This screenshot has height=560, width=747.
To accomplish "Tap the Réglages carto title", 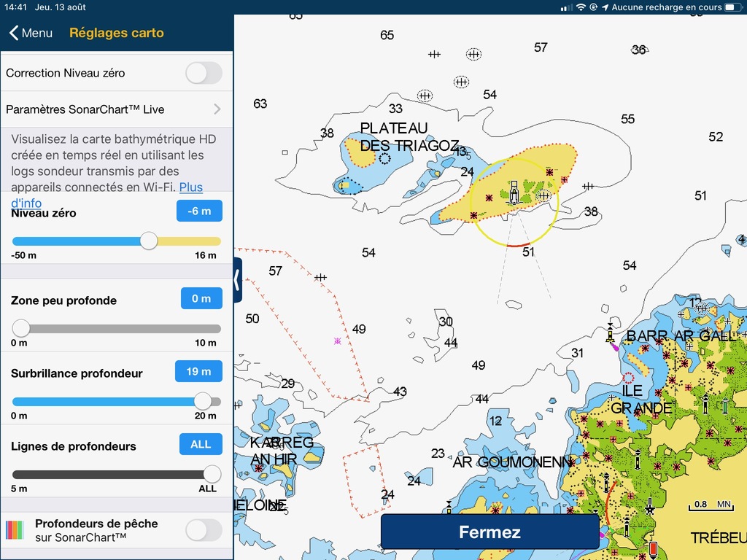I will tap(117, 33).
